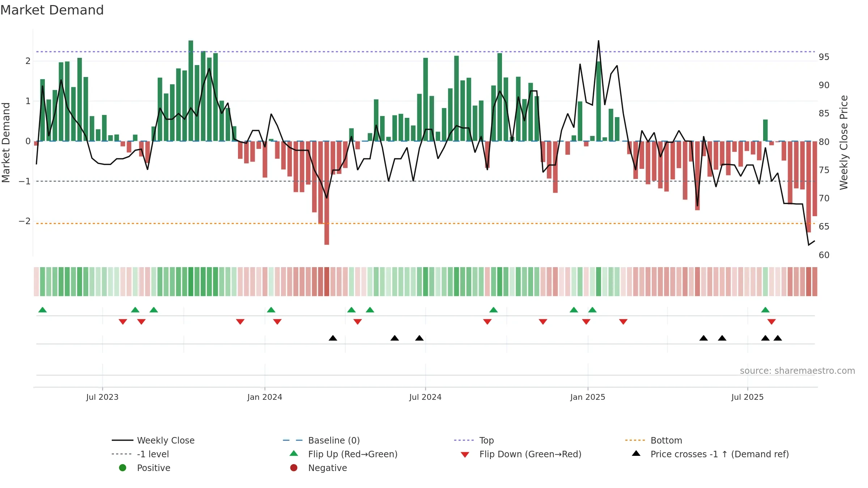
Task: Toggle the 'Bottom' legend label
Action: (666, 440)
